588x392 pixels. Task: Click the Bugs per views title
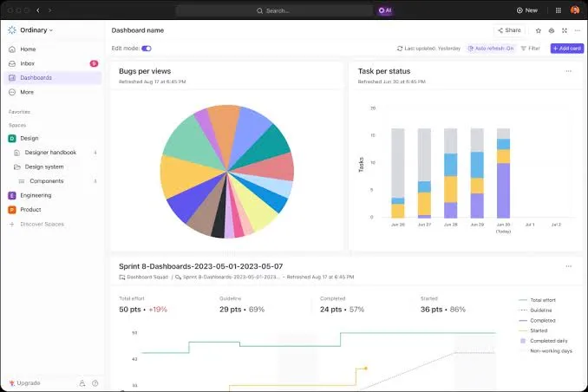(x=145, y=71)
